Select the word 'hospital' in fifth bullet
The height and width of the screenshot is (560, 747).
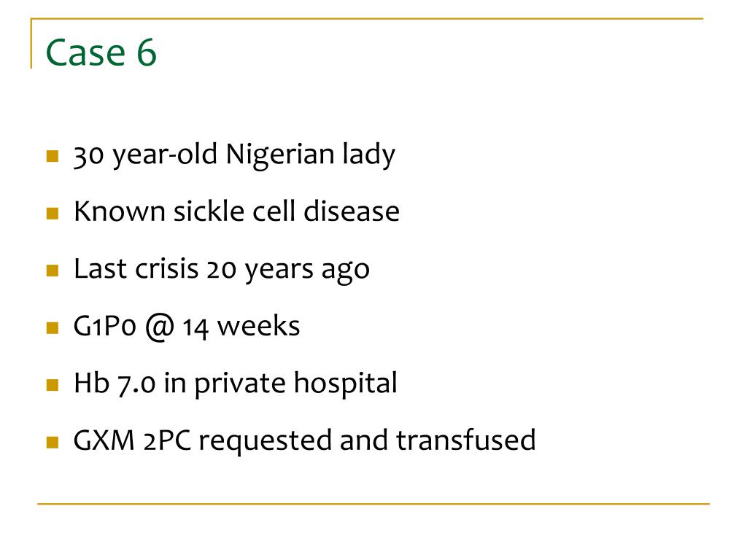pos(345,384)
